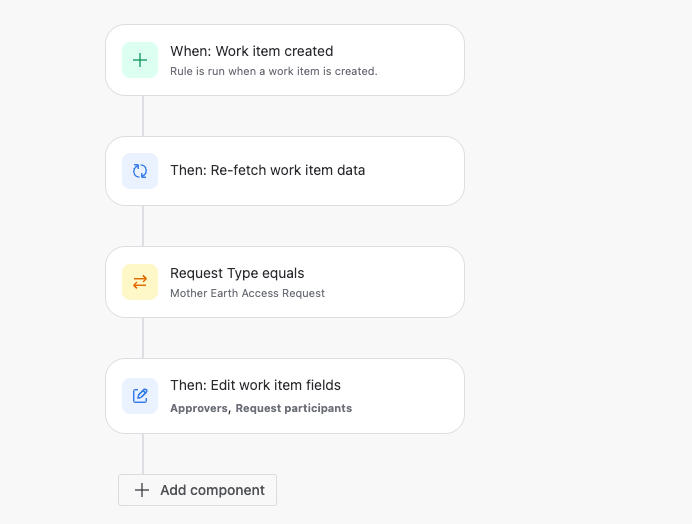The image size is (692, 524).
Task: Open the 'Then: Re-fetch work item data' action
Action: point(267,170)
